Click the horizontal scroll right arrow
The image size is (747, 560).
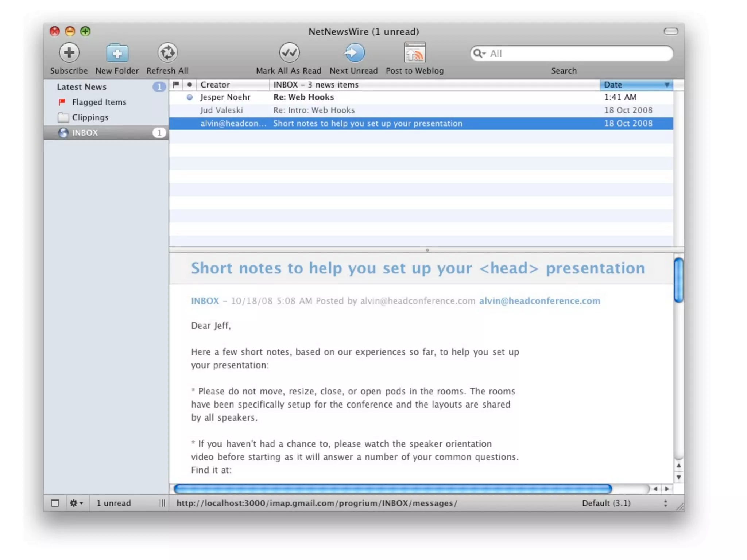coord(667,489)
